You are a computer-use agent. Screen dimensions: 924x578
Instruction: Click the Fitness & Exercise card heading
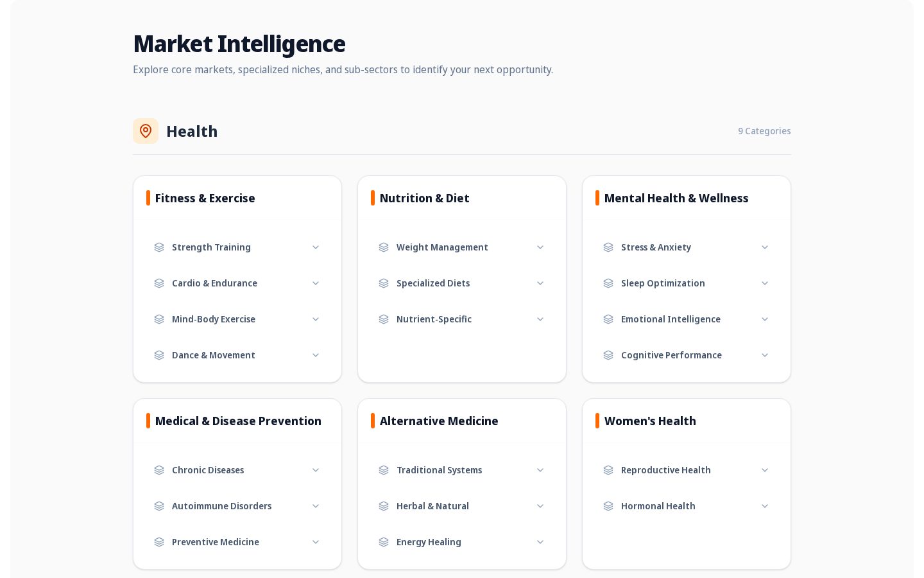click(205, 198)
